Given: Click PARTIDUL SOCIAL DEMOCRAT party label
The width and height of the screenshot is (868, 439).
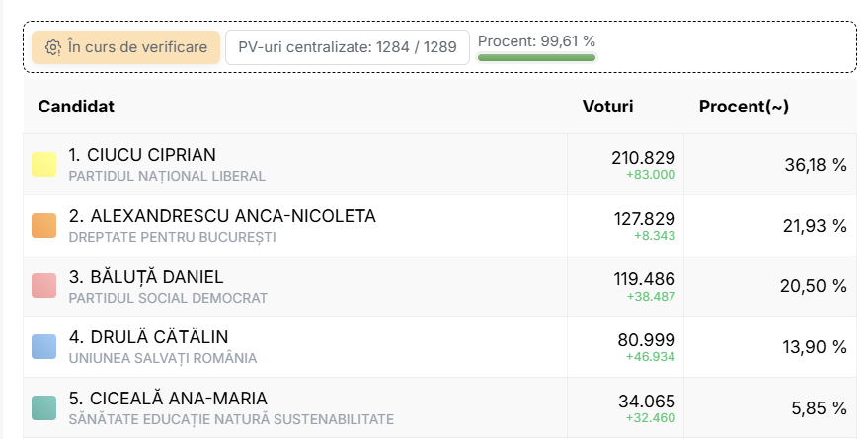Looking at the screenshot, I should click(168, 298).
